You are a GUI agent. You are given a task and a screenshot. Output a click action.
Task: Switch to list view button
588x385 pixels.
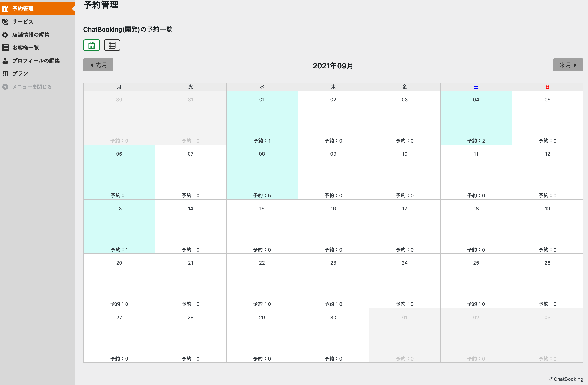coord(112,45)
